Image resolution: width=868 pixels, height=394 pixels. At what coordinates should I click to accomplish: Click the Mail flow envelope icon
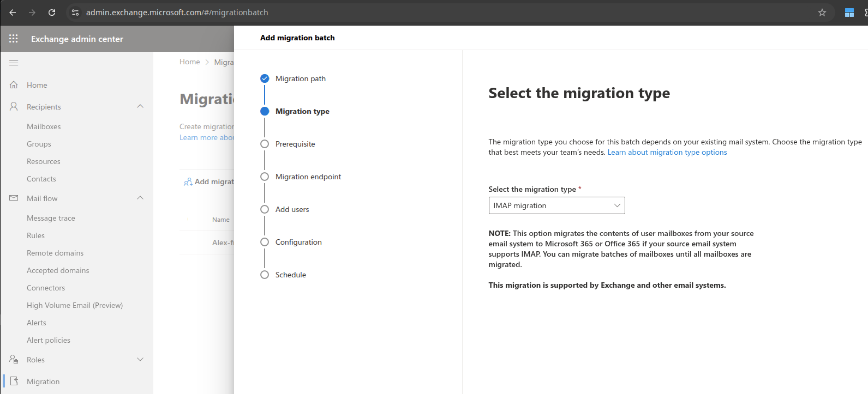[x=14, y=198]
